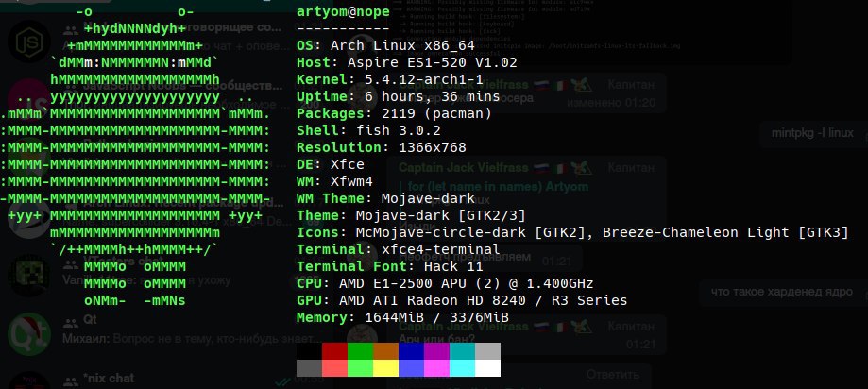Click the 'Uptime: 6 hours, 36 mins' line
Viewport: 868px width, 389px height.
pos(399,97)
